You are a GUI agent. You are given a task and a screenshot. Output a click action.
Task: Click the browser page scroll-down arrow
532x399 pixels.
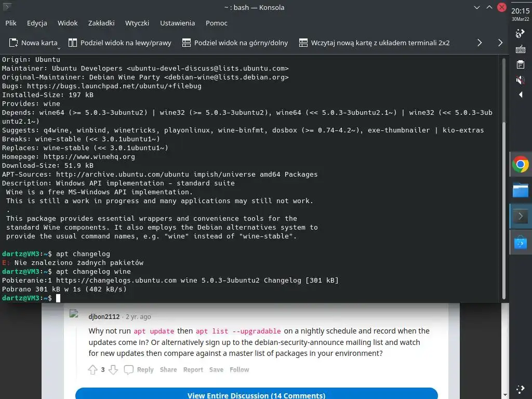point(505,395)
